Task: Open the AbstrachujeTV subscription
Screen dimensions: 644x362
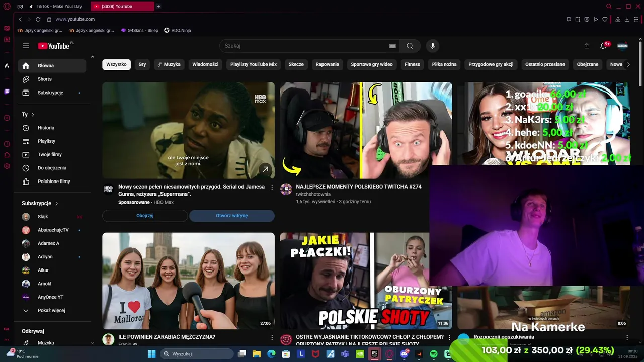Action: [52, 230]
